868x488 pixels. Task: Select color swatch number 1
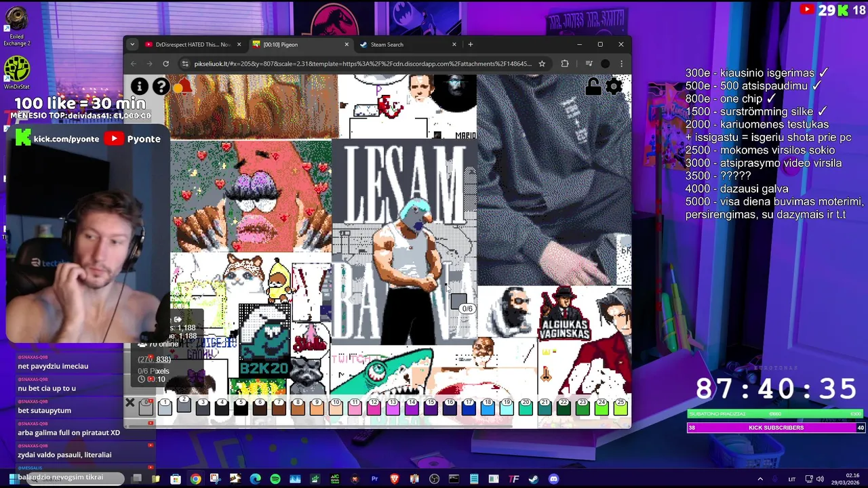click(x=164, y=407)
